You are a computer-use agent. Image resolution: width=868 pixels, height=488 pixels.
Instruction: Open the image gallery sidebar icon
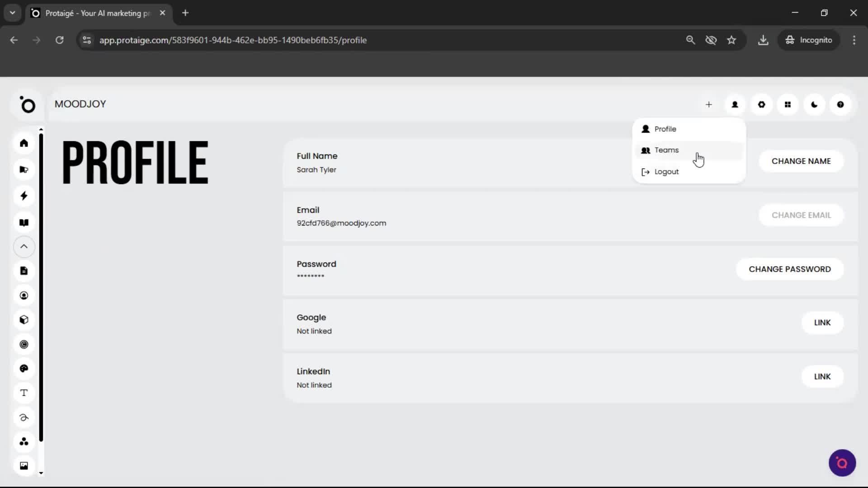click(24, 465)
